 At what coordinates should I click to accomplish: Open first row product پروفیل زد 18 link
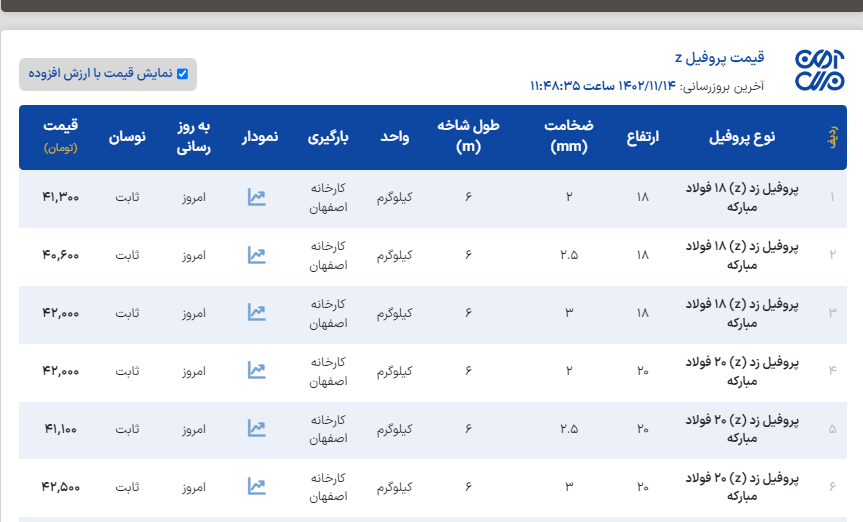741,197
